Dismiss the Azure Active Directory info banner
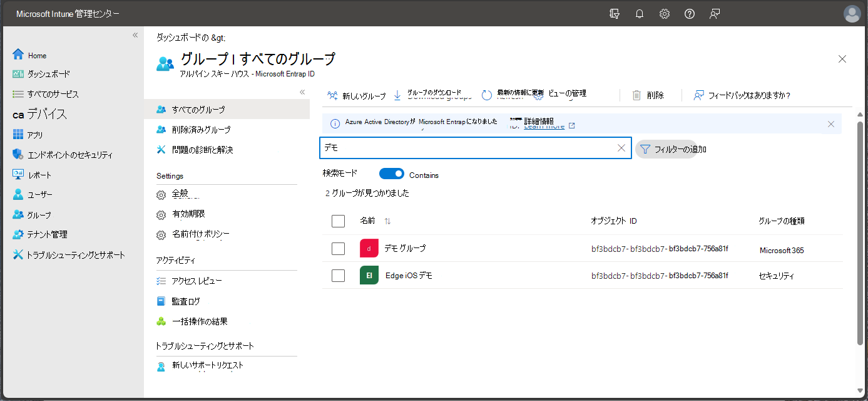Screen dimensions: 868x401 click(x=831, y=124)
